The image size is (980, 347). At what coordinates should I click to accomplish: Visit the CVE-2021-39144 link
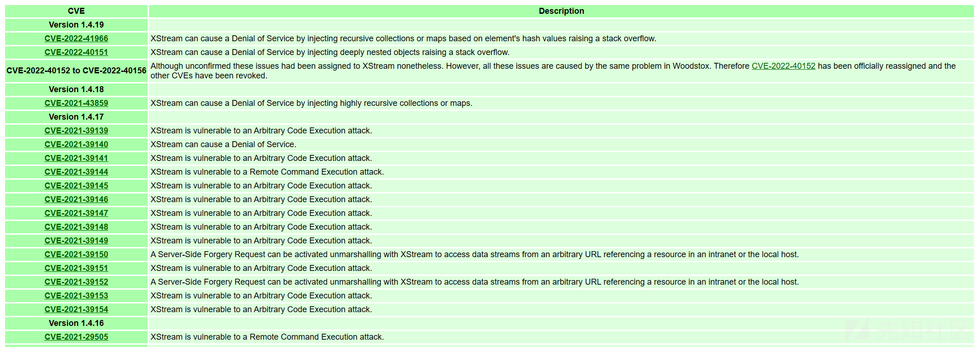coord(76,172)
